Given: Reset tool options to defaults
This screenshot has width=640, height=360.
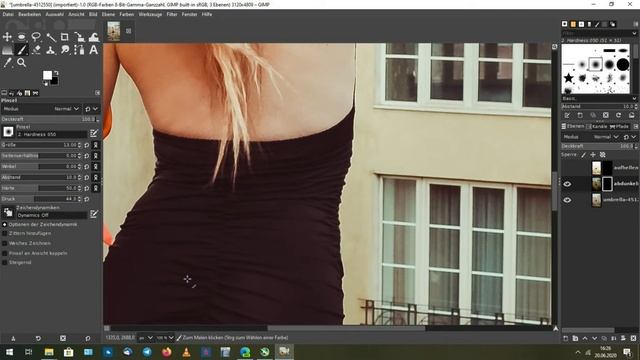Looking at the screenshot, I should (x=88, y=338).
